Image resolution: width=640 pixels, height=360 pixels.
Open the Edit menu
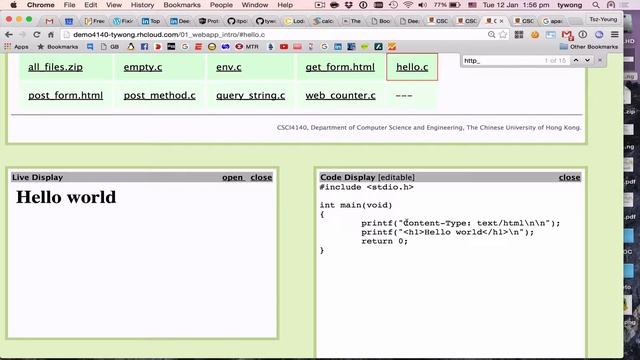(91, 5)
